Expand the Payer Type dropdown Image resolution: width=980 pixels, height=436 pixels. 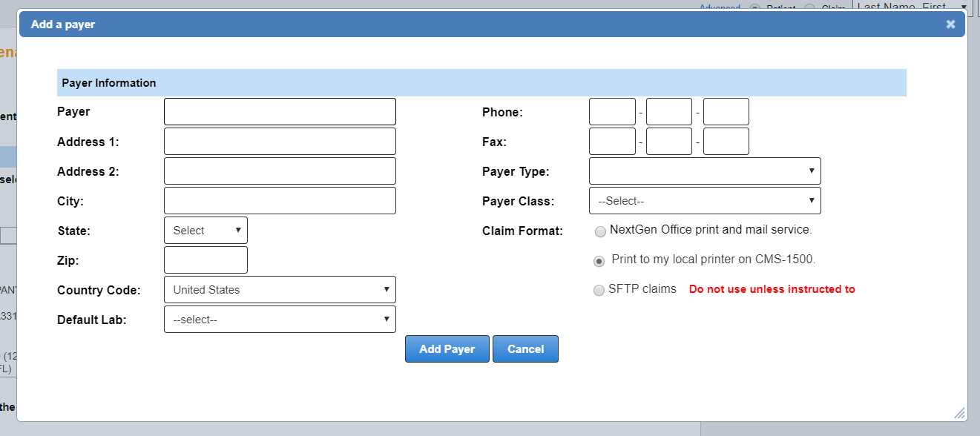tap(705, 171)
